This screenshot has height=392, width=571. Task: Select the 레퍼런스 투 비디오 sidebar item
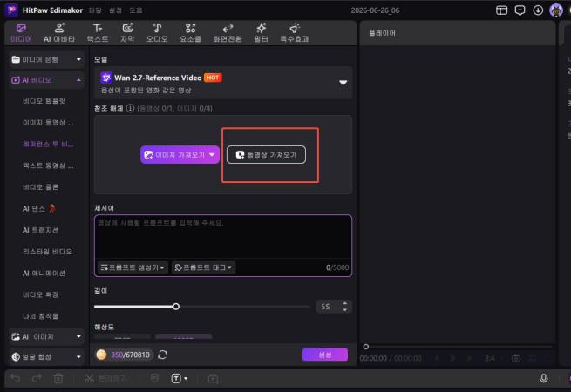coord(48,144)
